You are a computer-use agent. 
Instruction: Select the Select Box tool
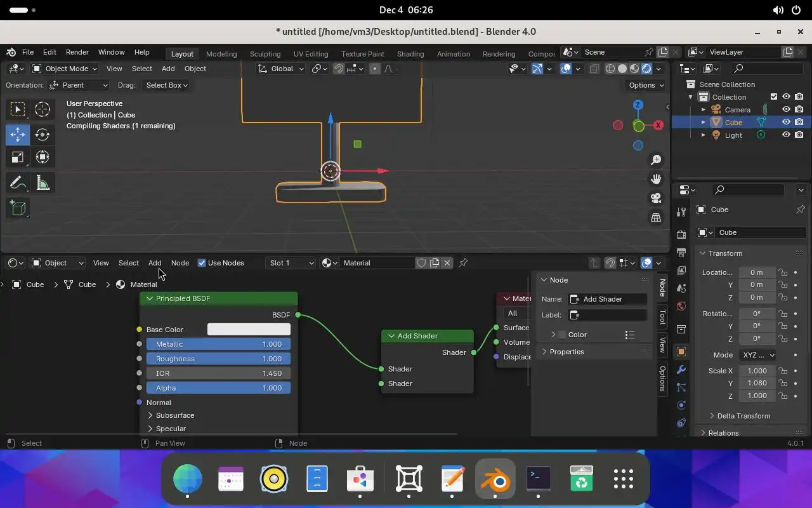click(18, 110)
